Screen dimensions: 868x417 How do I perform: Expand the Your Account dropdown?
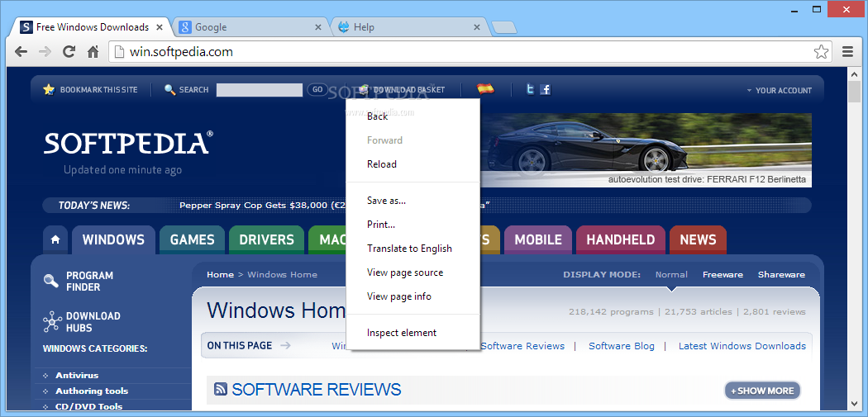click(x=779, y=90)
